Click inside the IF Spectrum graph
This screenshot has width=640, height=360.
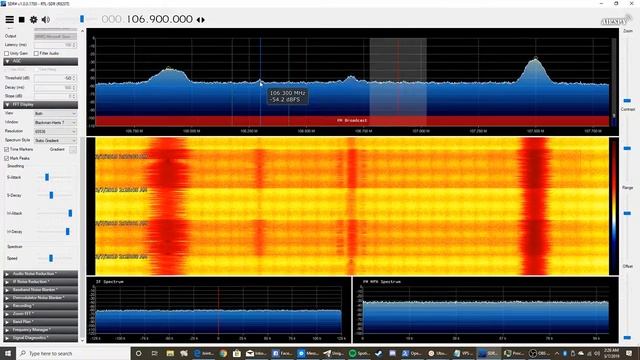(218, 310)
